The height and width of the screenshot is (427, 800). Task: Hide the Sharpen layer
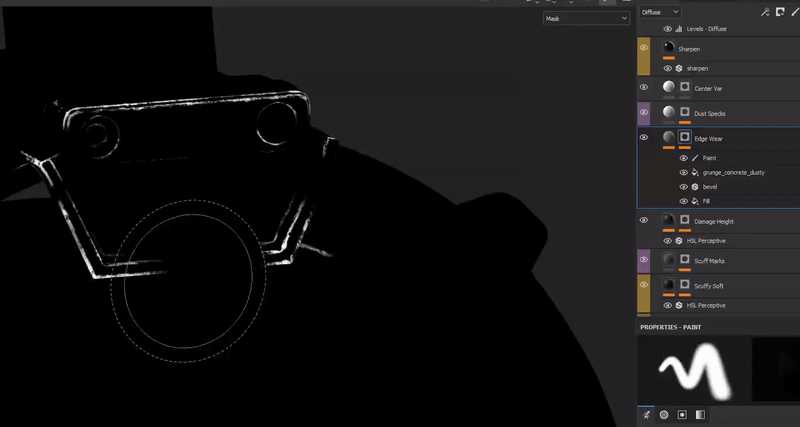pyautogui.click(x=644, y=48)
